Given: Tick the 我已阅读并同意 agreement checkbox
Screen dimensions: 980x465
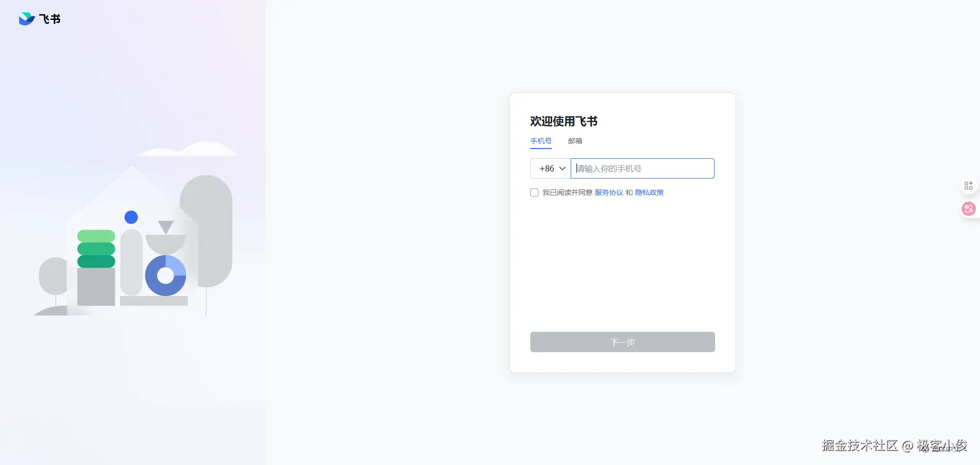Looking at the screenshot, I should (534, 192).
